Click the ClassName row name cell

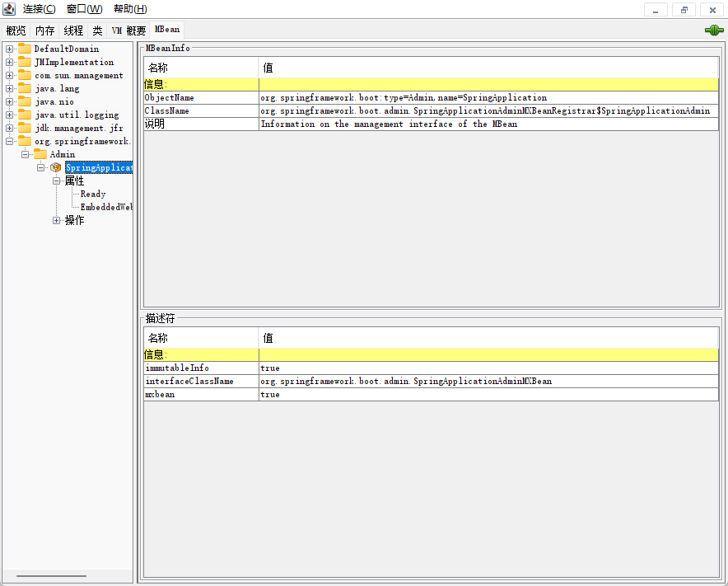[201, 110]
